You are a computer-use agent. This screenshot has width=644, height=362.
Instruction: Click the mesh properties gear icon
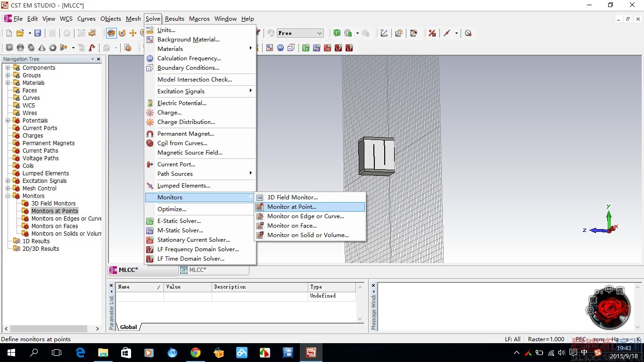point(348,33)
